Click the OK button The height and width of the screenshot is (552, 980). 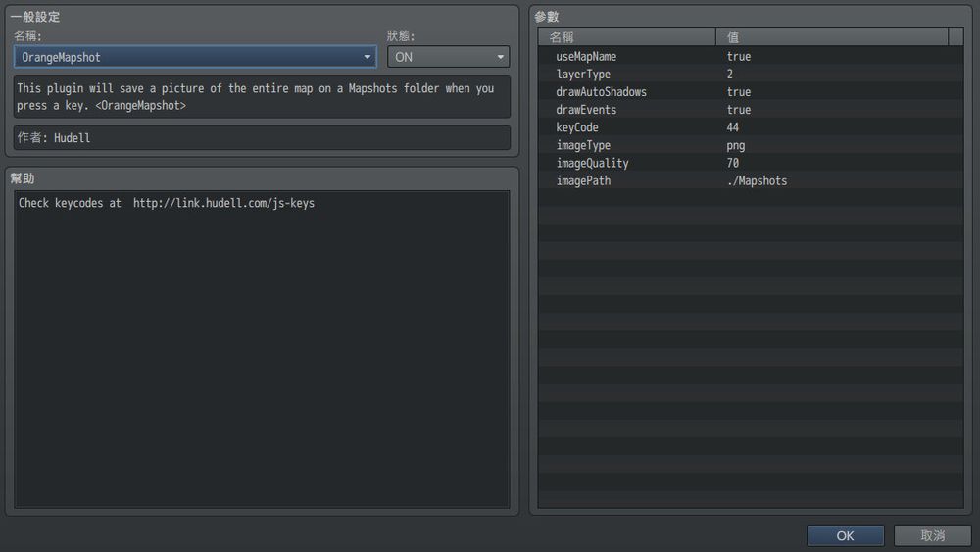click(845, 536)
